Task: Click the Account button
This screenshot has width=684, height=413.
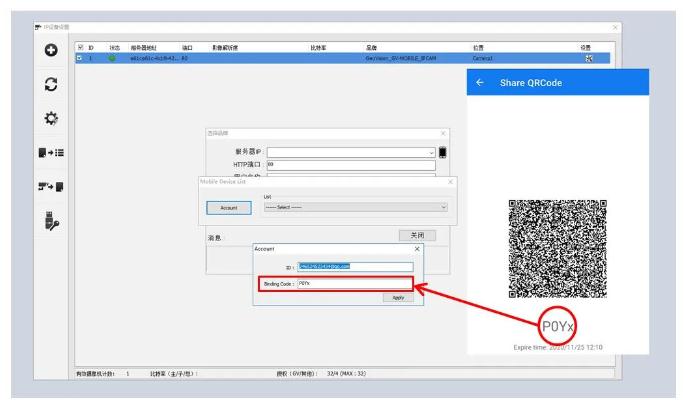Action: 229,207
